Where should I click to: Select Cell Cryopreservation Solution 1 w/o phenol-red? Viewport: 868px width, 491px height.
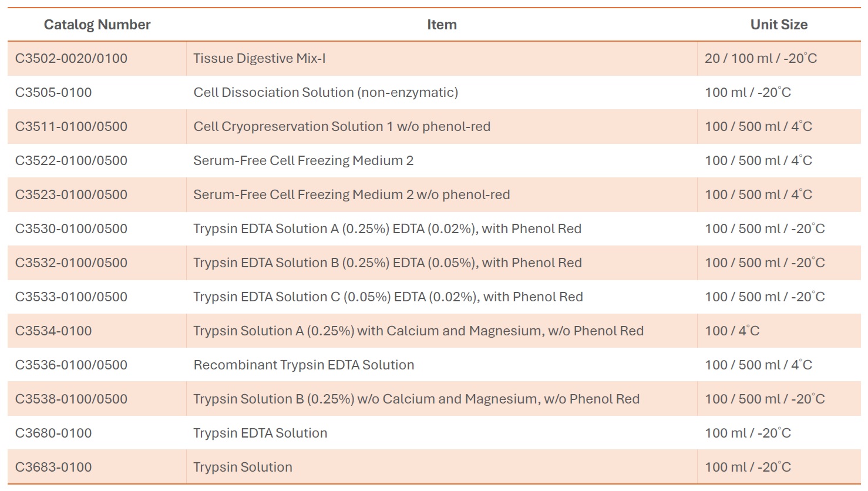pyautogui.click(x=342, y=126)
